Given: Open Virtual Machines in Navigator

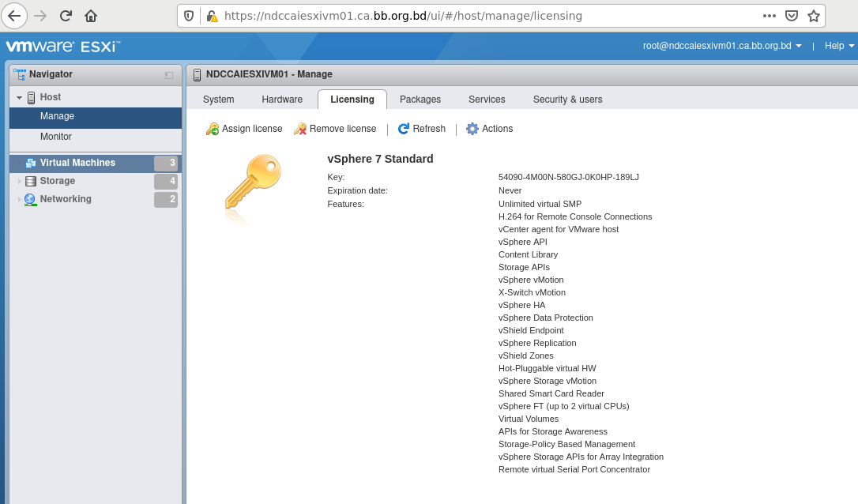Looking at the screenshot, I should point(77,163).
